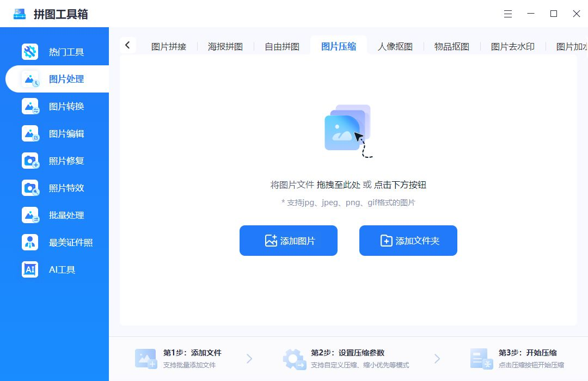588x381 pixels.
Task: Click the 第1步 添加文件 step icon
Action: (x=146, y=359)
